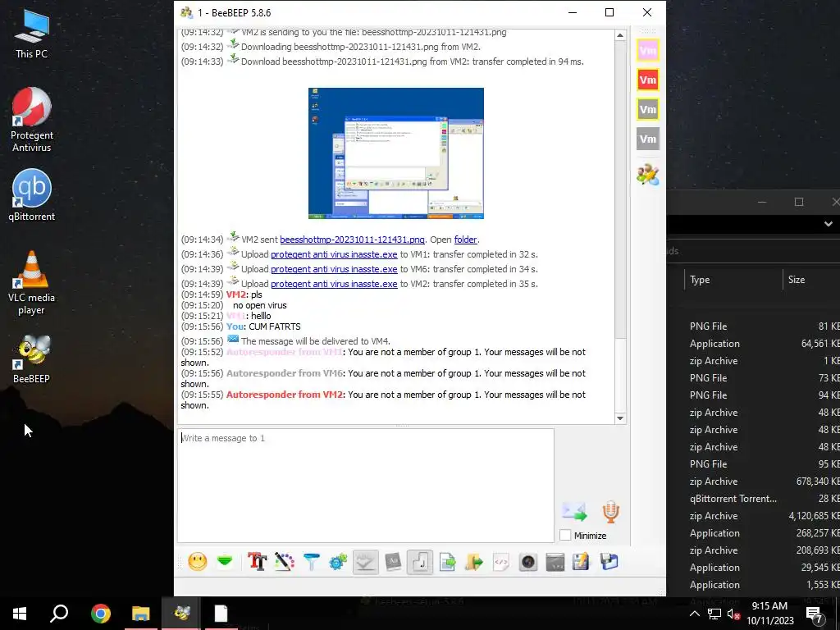Screen dimensions: 840x630
Task: Click the chat scrollbar up arrow
Action: pyautogui.click(x=620, y=35)
